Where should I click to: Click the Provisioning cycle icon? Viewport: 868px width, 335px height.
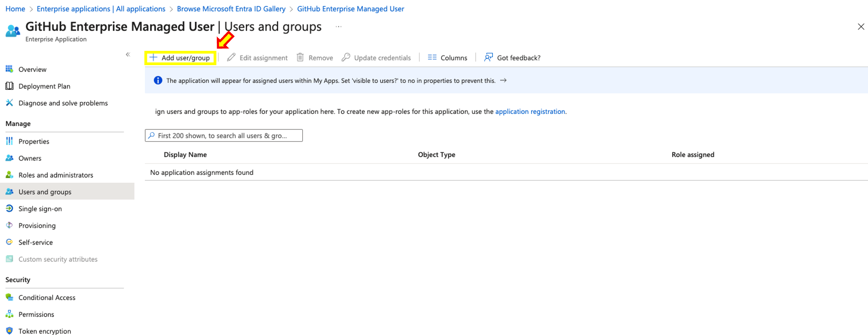9,225
